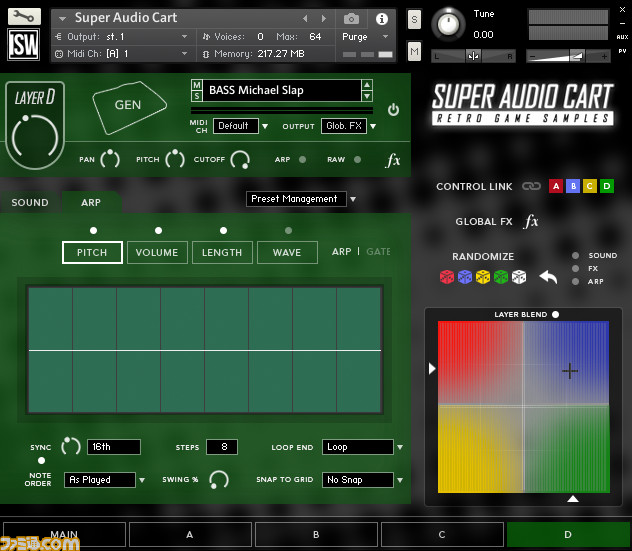Open the wrench instrument options icon

coord(24,17)
